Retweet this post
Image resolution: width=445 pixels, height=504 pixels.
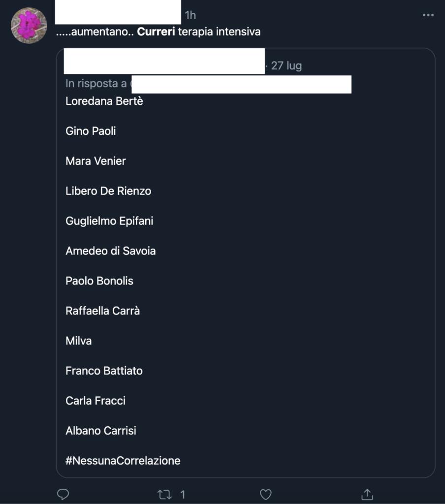164,494
